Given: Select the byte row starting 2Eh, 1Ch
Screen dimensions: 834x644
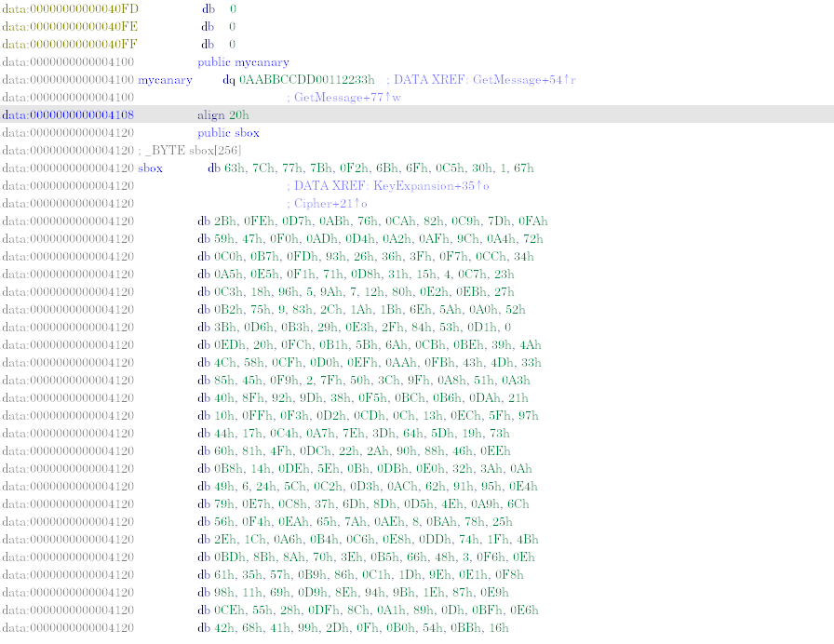Looking at the screenshot, I should (368, 539).
